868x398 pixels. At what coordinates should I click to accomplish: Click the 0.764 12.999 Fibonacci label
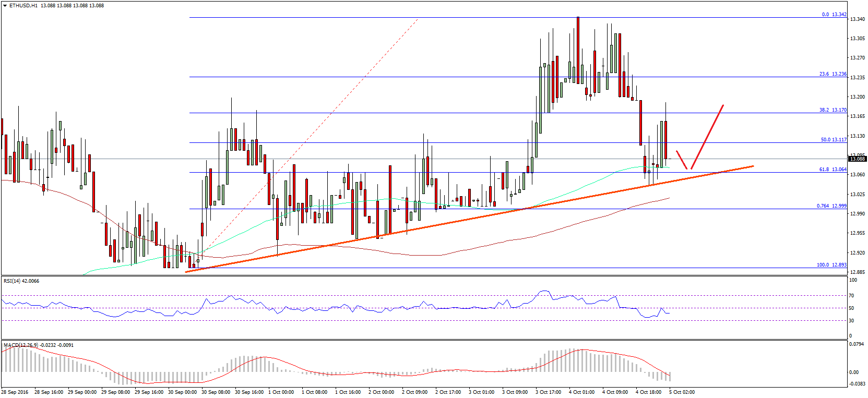(831, 206)
